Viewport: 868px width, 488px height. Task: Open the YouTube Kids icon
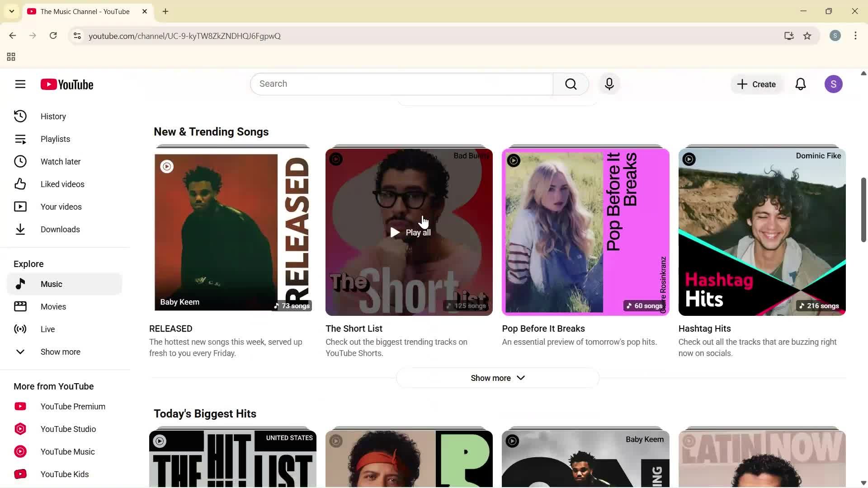20,474
